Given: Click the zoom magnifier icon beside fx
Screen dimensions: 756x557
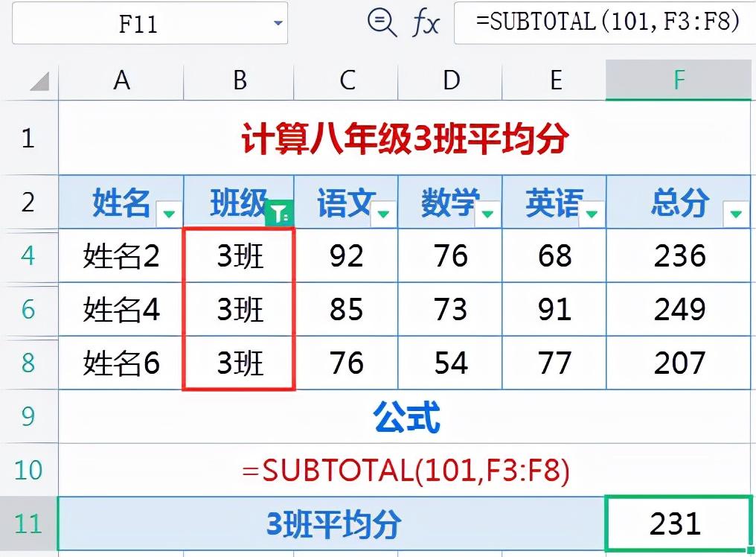Looking at the screenshot, I should [x=382, y=22].
